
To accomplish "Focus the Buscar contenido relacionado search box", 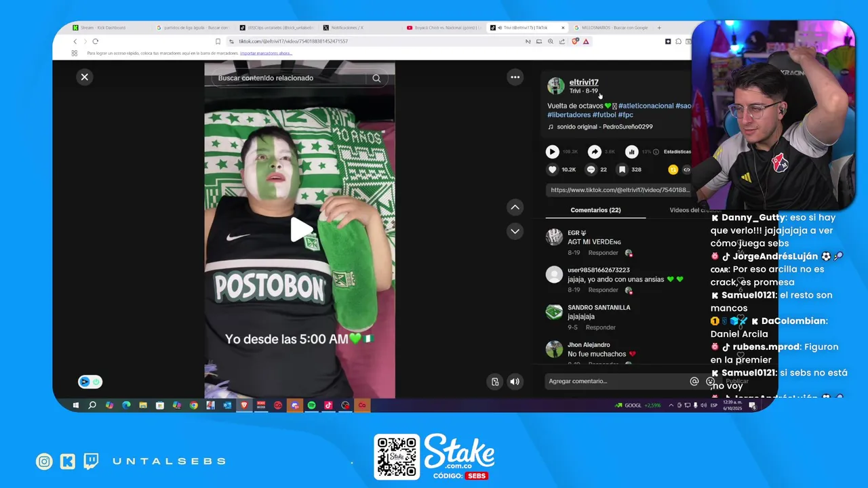I will point(290,78).
